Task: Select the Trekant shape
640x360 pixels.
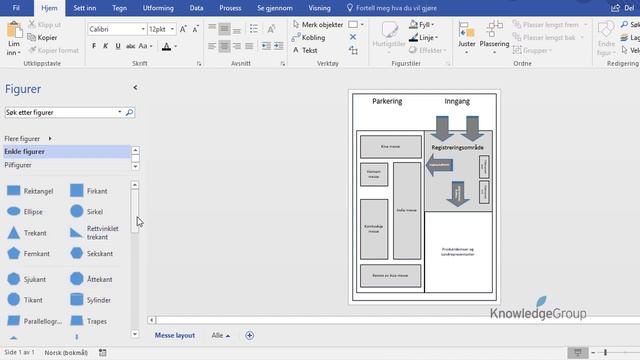Action: [x=27, y=233]
